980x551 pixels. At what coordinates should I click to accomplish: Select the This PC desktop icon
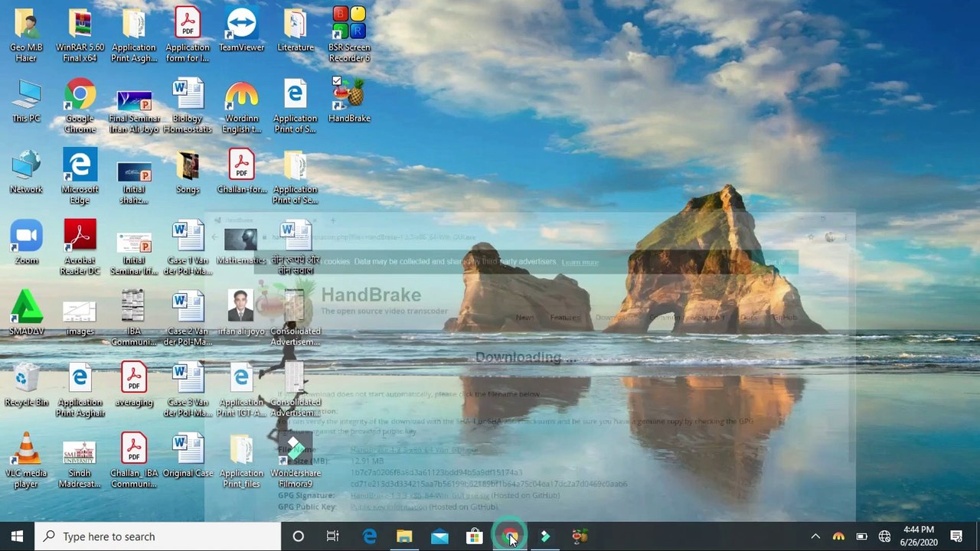pos(26,101)
